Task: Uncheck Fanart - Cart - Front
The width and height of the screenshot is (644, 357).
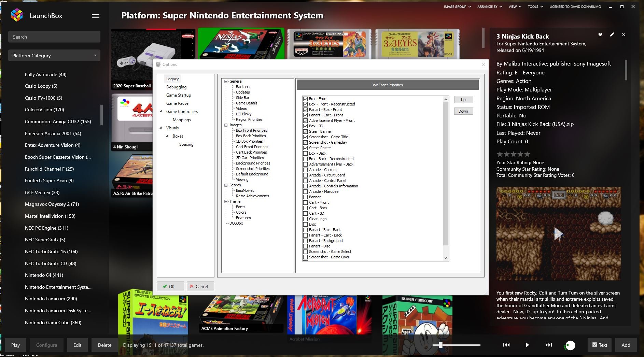Action: pos(306,115)
